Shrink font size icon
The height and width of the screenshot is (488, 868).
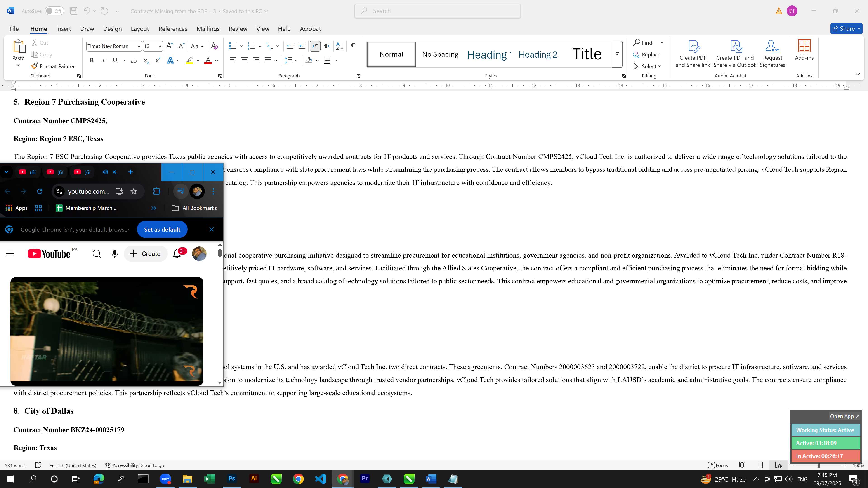click(x=181, y=46)
